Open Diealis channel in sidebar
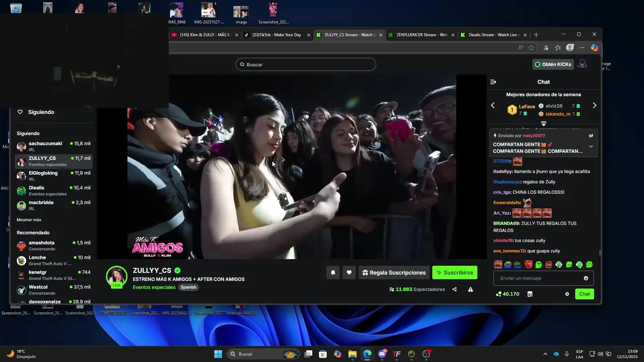 tap(53, 191)
